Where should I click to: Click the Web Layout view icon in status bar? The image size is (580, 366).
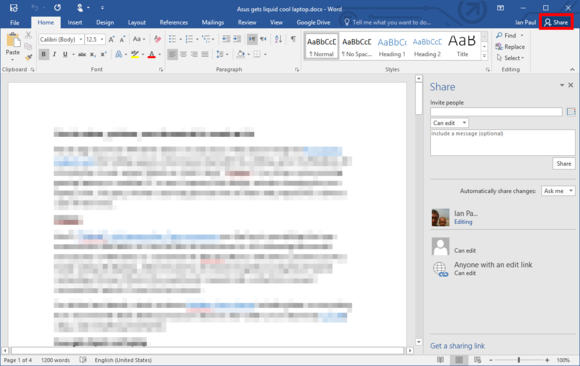pyautogui.click(x=478, y=360)
